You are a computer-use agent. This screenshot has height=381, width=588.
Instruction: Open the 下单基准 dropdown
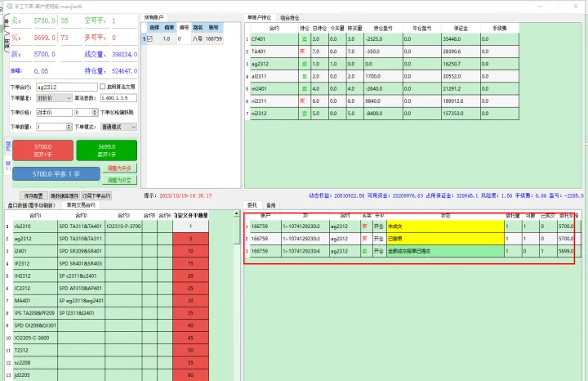coord(55,97)
